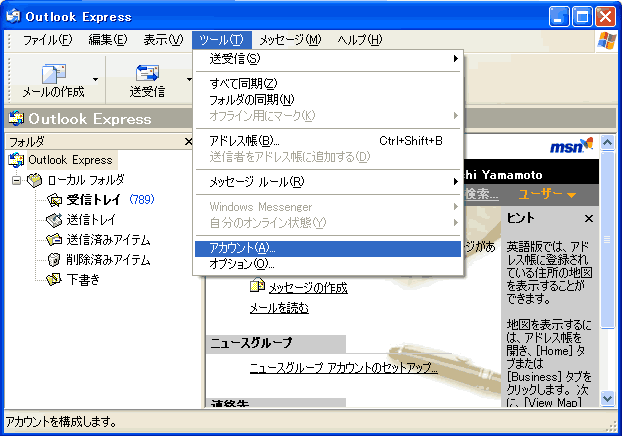The height and width of the screenshot is (436, 622).
Task: Open the 受信トレイ folder
Action: point(93,200)
